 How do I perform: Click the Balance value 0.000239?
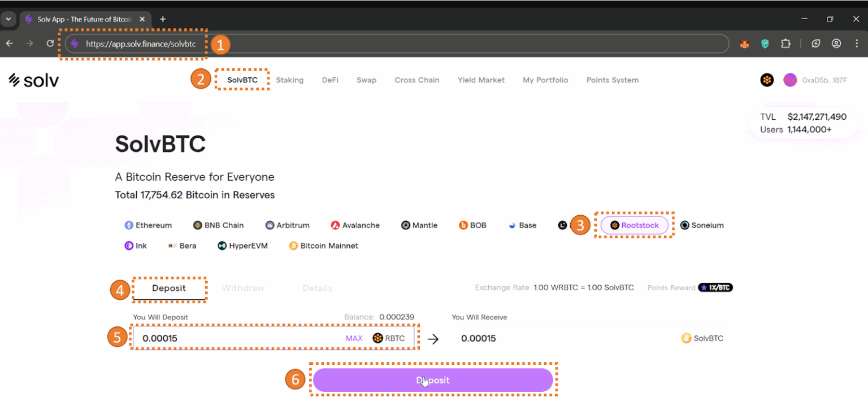[397, 317]
